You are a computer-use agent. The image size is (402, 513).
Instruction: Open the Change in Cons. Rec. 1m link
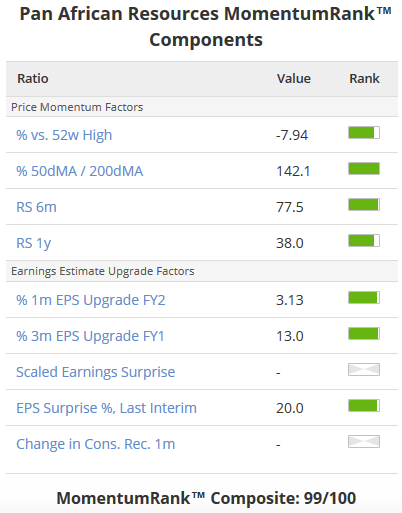96,444
